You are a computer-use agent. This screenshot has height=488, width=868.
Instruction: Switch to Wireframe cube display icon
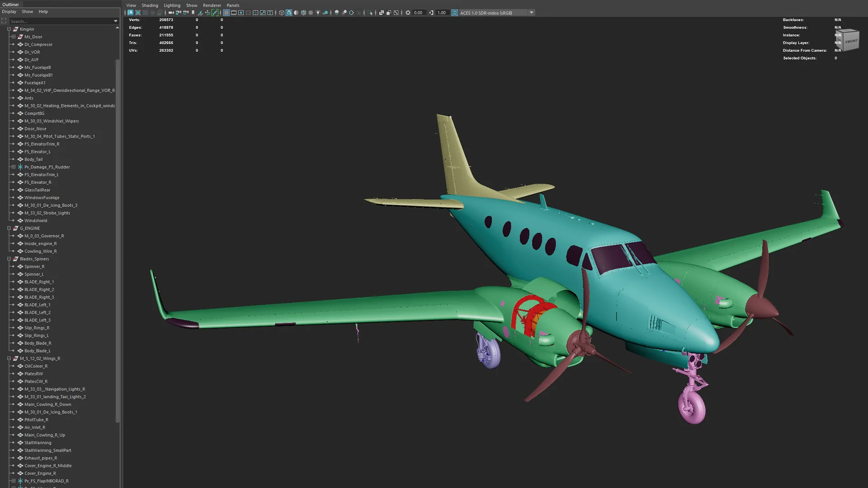coord(282,13)
